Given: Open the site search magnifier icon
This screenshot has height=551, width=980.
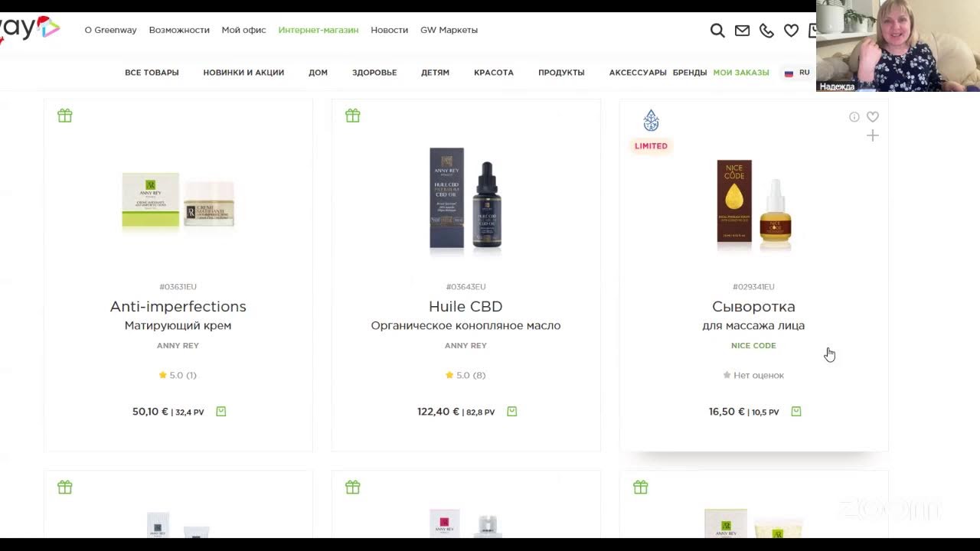Looking at the screenshot, I should click(717, 31).
